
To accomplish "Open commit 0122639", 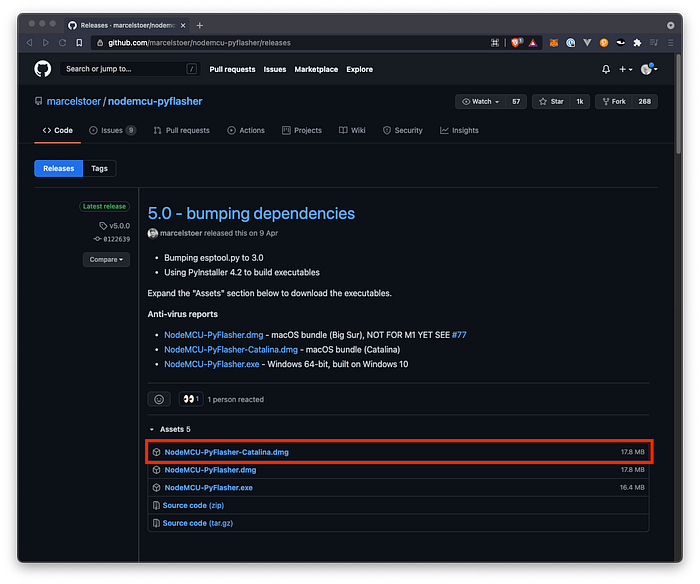I will click(112, 239).
